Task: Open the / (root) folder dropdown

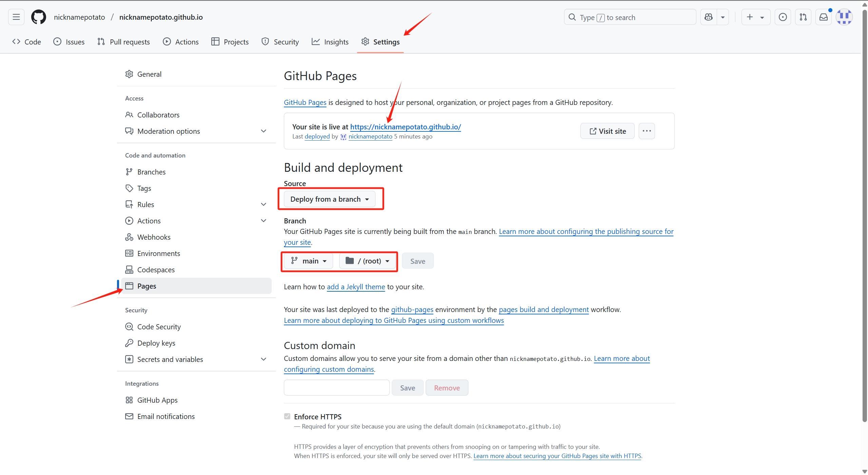Action: 367,261
